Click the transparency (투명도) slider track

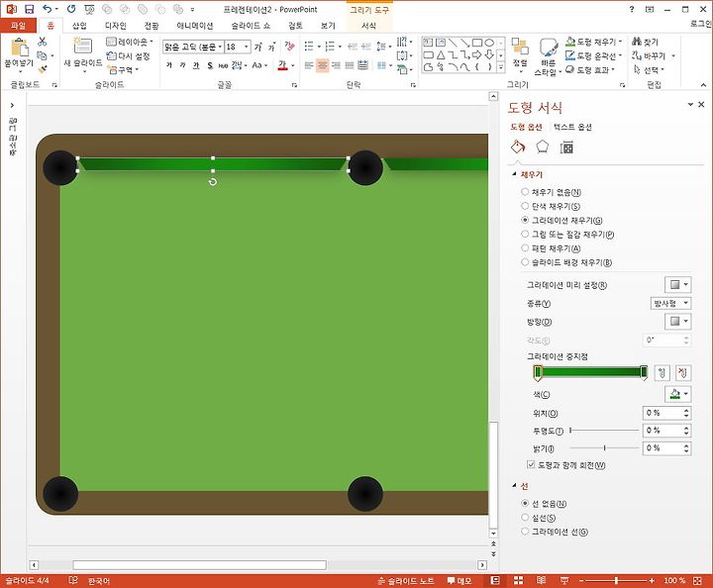pos(605,430)
